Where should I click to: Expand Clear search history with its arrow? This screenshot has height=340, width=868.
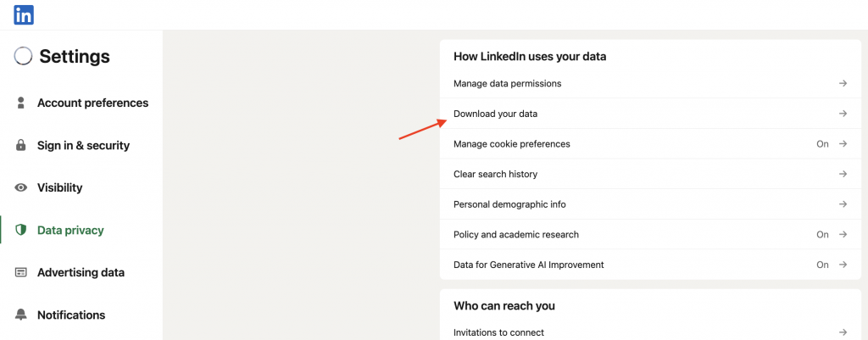tap(843, 174)
